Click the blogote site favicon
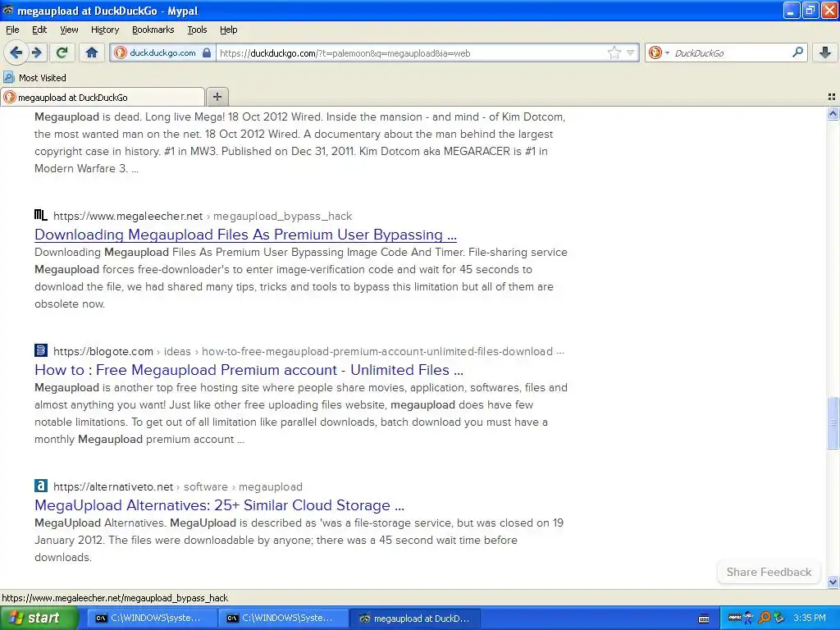 tap(41, 350)
